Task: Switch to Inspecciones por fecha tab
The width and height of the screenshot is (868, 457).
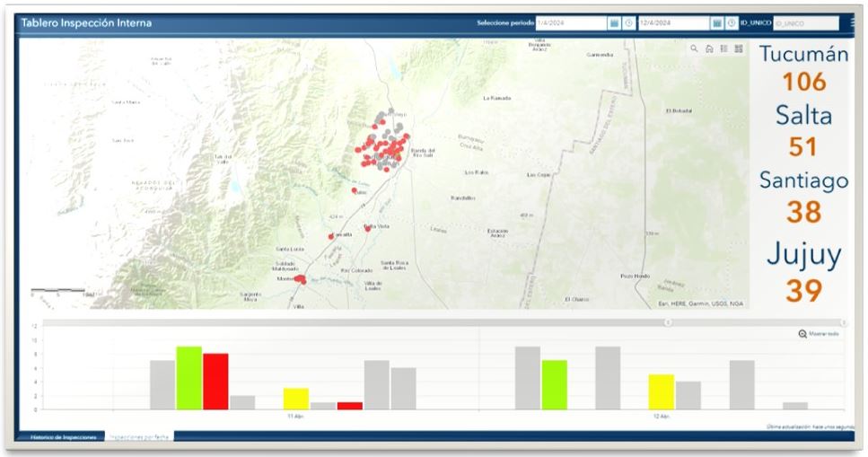Action: (138, 436)
